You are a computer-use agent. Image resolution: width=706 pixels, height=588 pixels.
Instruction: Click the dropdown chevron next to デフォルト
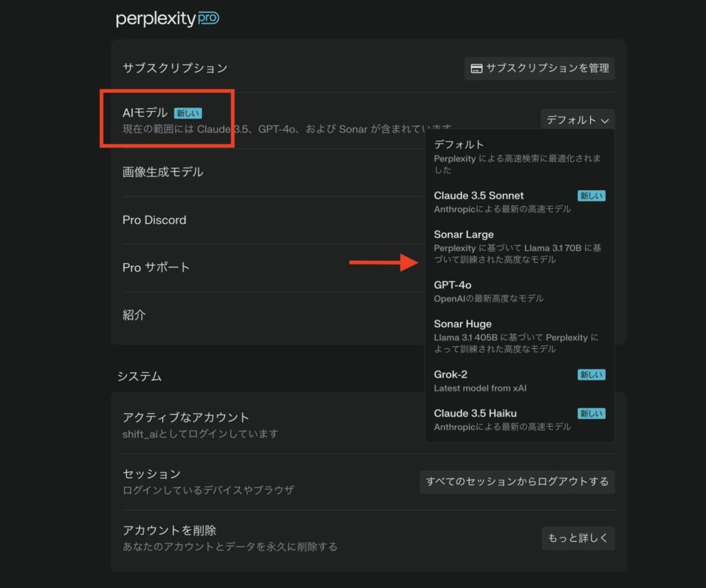click(605, 121)
